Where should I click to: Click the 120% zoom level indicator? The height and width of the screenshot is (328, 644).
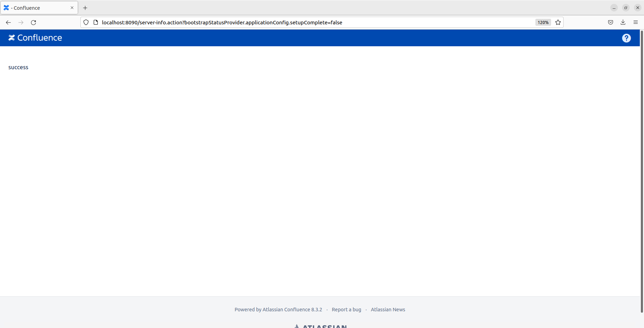click(543, 22)
